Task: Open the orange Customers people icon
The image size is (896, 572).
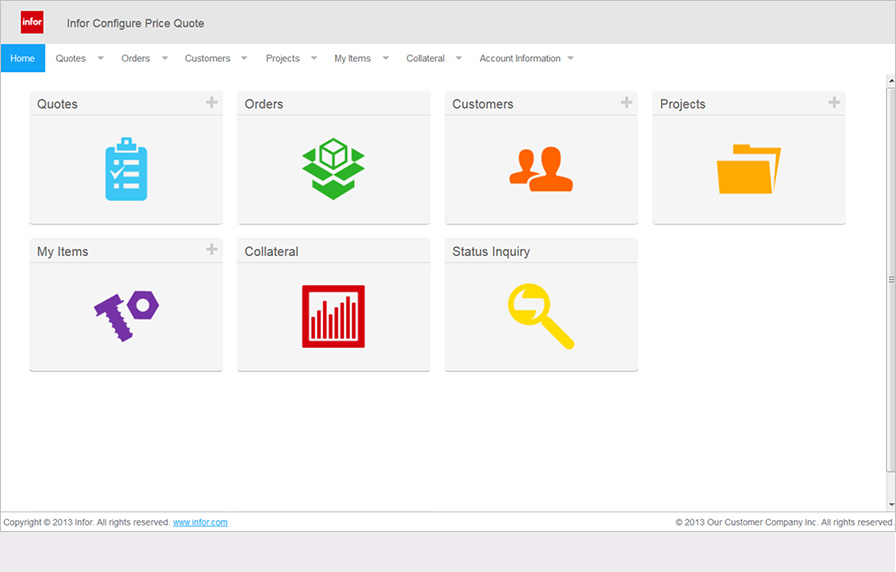Action: 541,169
